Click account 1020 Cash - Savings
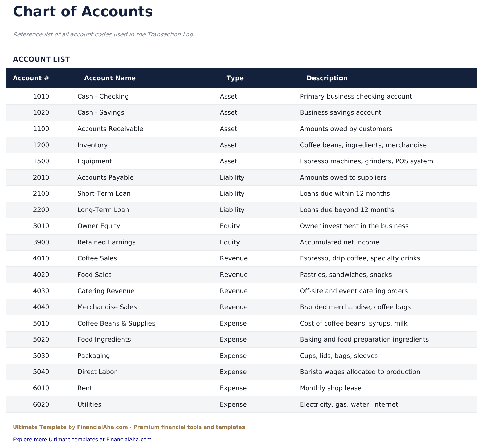 (x=100, y=112)
